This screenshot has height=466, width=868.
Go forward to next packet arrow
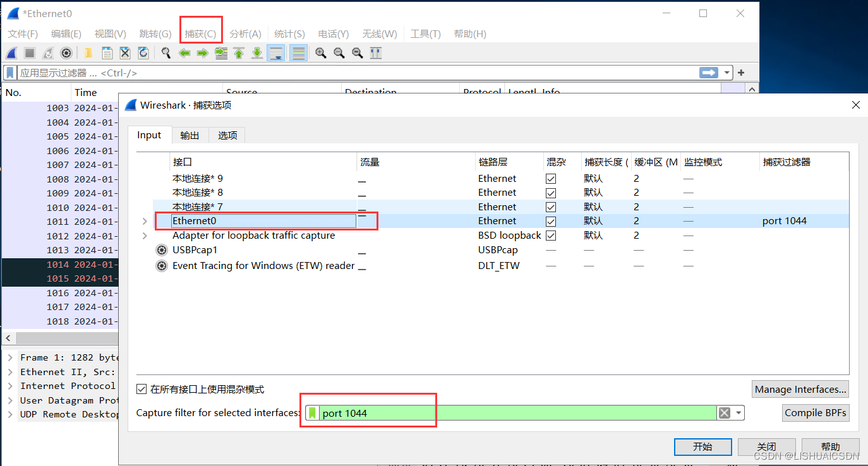click(202, 53)
